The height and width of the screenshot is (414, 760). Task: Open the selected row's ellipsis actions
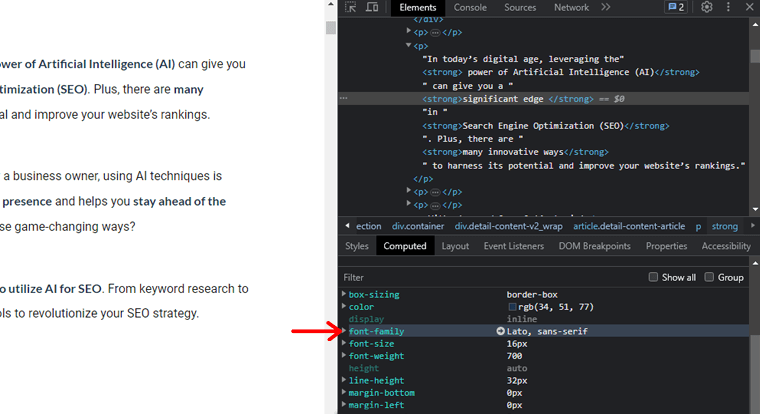[x=344, y=98]
